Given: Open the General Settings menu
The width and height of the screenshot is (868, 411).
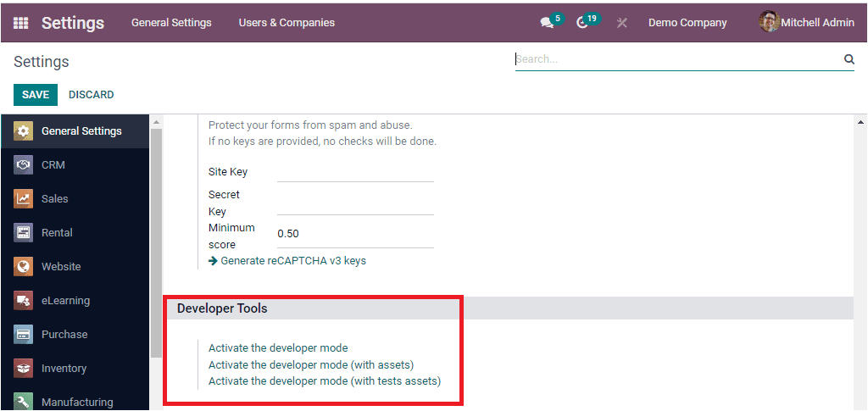Looking at the screenshot, I should [x=171, y=23].
